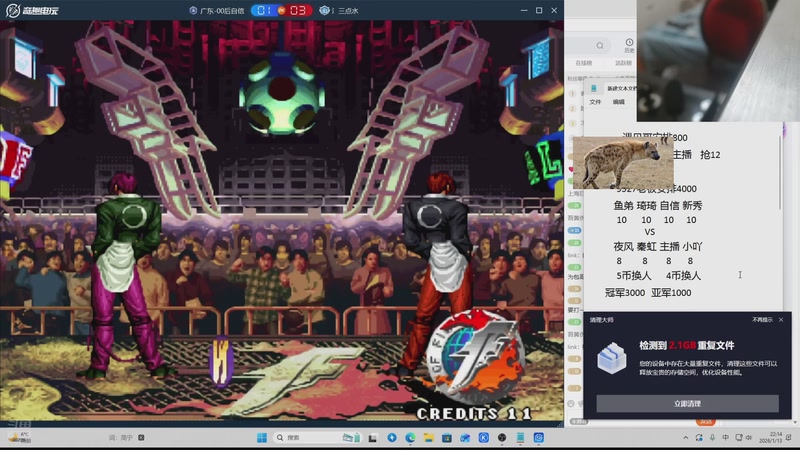Click the taskbar search box
The image size is (800, 450).
[316, 438]
